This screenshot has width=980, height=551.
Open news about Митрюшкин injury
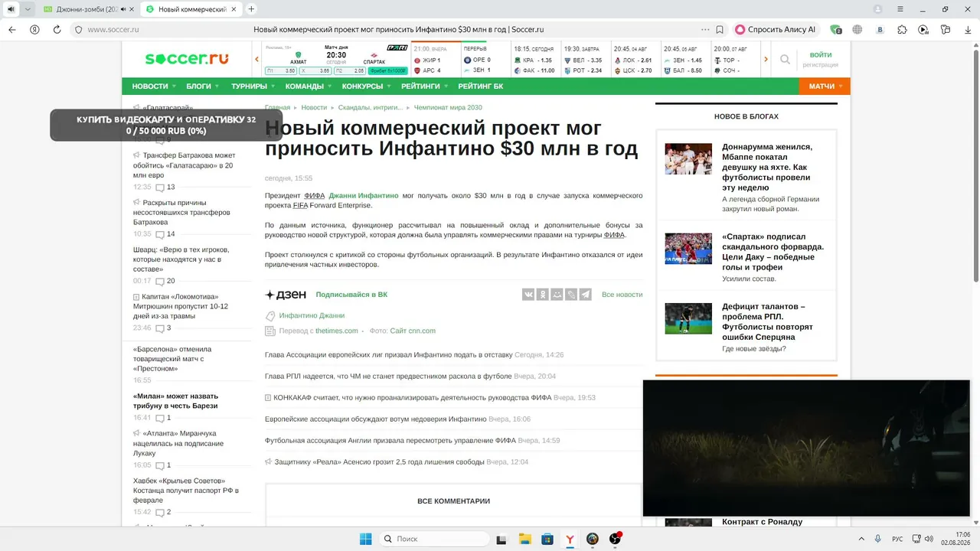coord(181,306)
